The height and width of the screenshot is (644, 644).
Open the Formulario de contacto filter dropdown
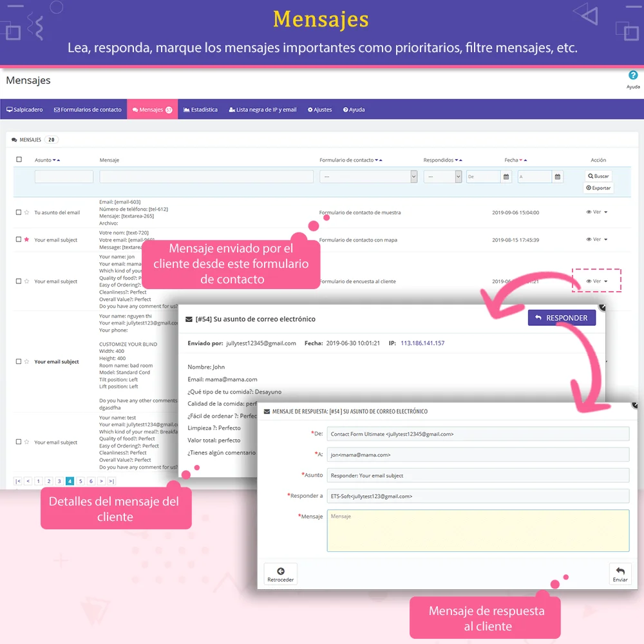tap(368, 176)
